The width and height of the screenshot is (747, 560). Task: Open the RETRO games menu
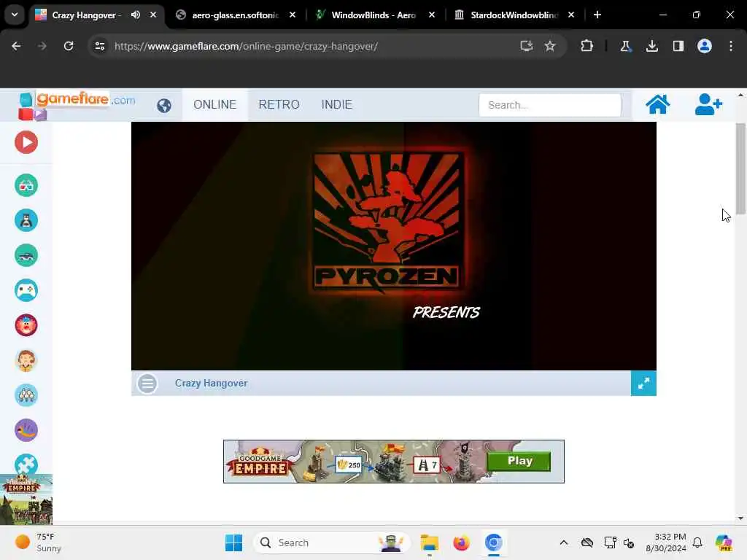(x=279, y=105)
